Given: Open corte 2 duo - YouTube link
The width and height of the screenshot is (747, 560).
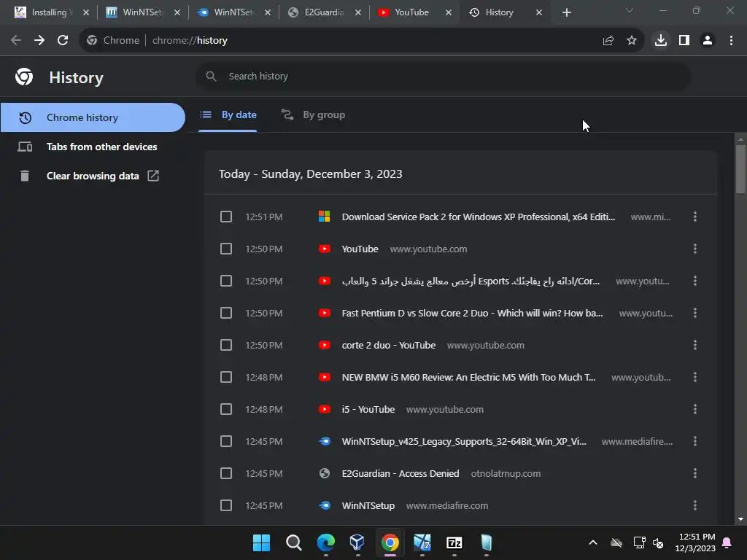Looking at the screenshot, I should pyautogui.click(x=388, y=345).
